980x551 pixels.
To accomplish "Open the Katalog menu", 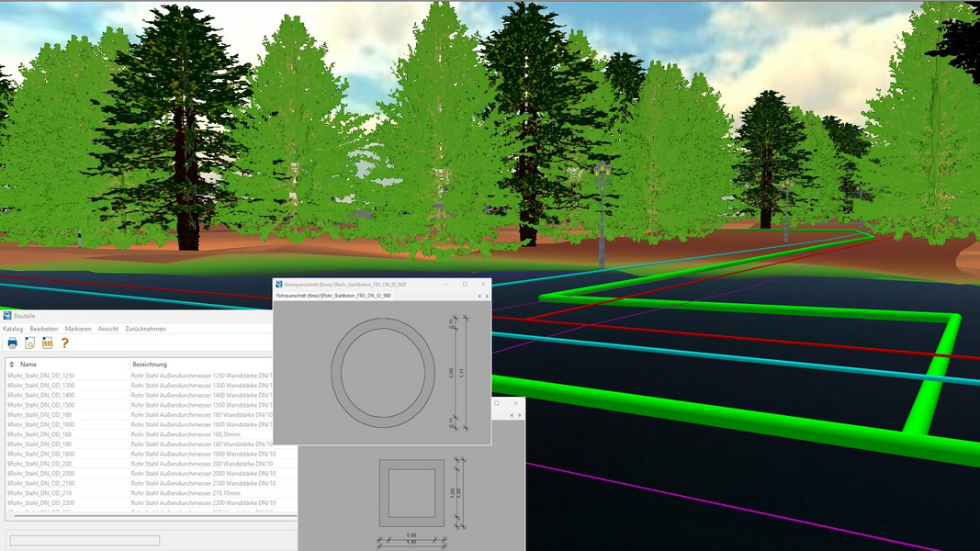I will pyautogui.click(x=13, y=329).
